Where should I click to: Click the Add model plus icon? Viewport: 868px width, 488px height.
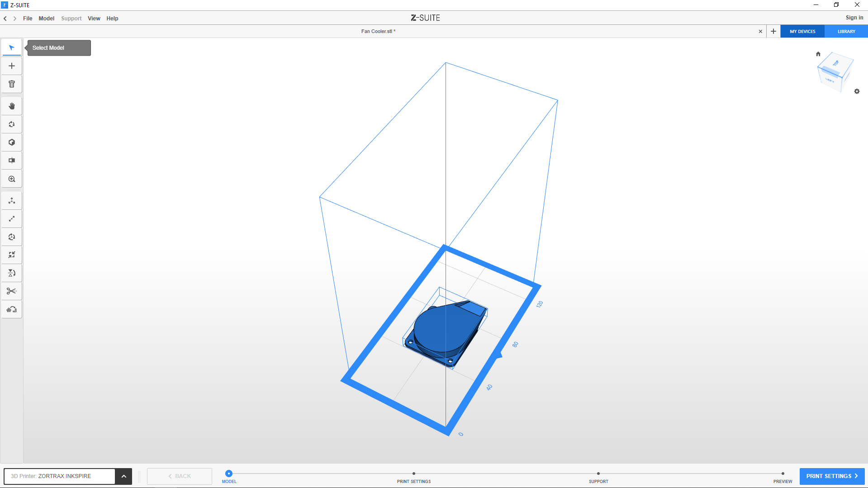tap(12, 66)
